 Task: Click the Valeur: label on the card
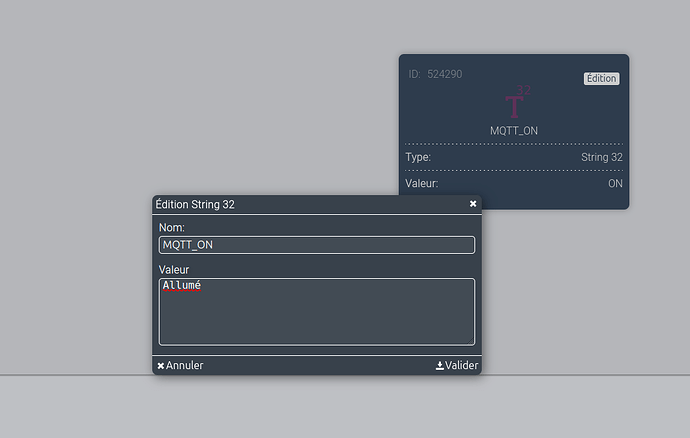421,184
